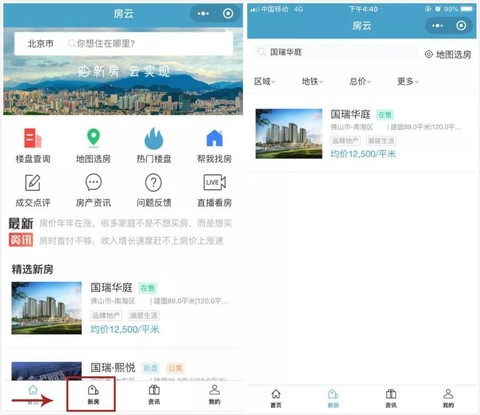Open 成交点评 edit icon

(x=33, y=182)
